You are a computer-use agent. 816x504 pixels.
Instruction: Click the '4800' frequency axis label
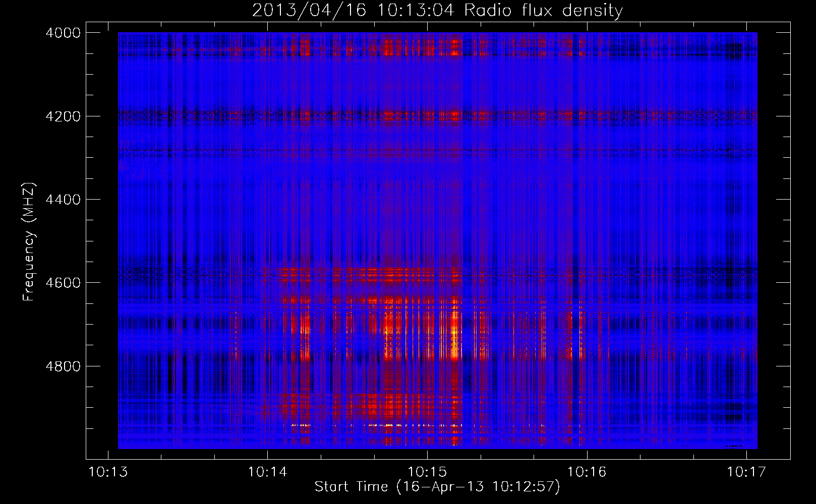click(63, 366)
